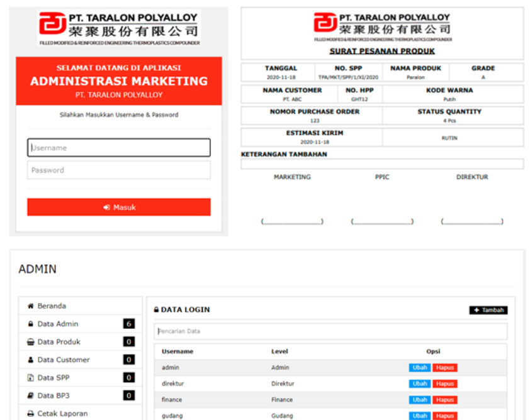Image resolution: width=530 pixels, height=420 pixels.
Task: Click the Opsi column header
Action: pyautogui.click(x=433, y=351)
